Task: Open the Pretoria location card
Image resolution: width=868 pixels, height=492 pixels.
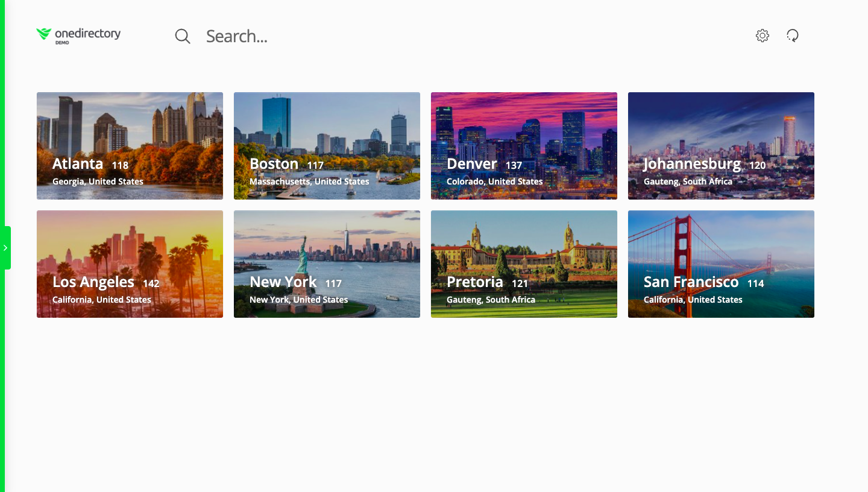Action: click(524, 264)
